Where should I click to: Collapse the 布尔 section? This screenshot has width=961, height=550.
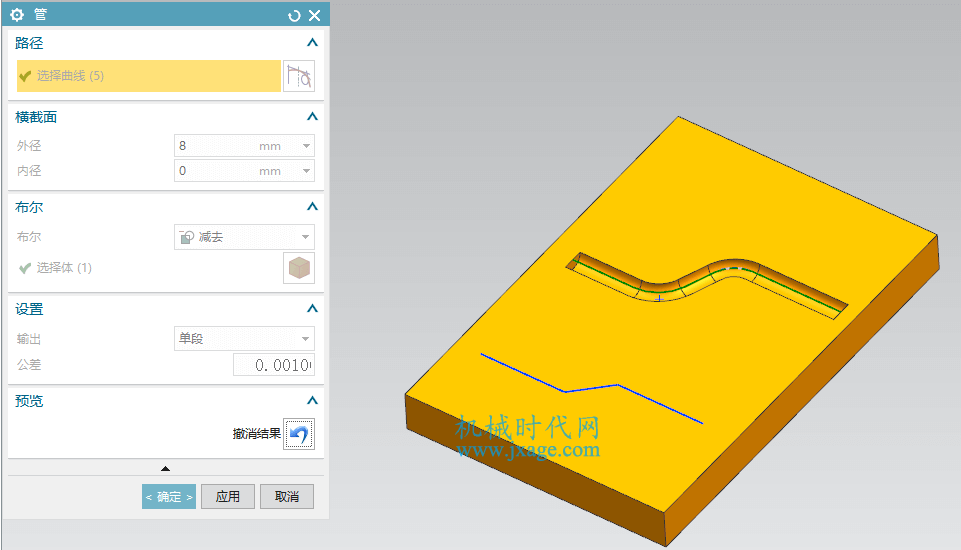tap(312, 207)
